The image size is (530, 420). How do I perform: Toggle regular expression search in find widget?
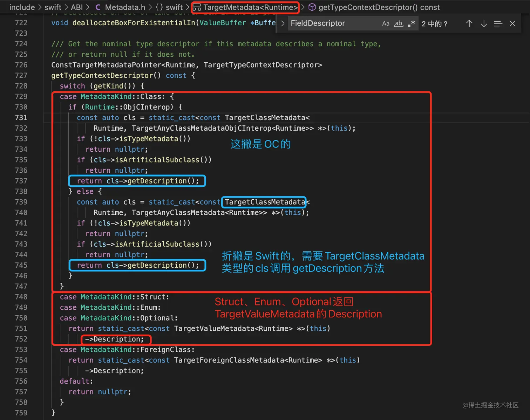click(x=412, y=23)
